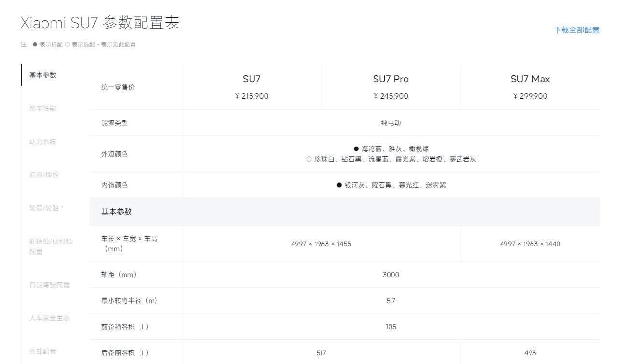This screenshot has height=364, width=629.
Task: Click the 外观颜色 row label
Action: (x=115, y=154)
